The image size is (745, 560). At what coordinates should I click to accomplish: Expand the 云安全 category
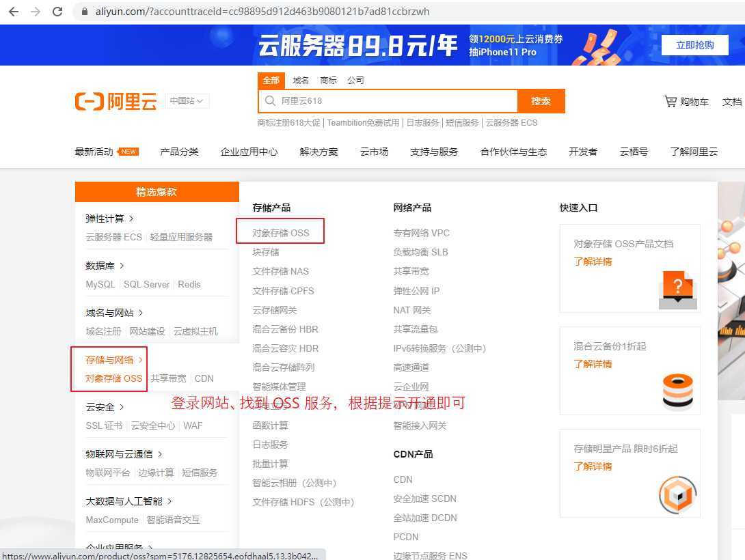click(105, 407)
